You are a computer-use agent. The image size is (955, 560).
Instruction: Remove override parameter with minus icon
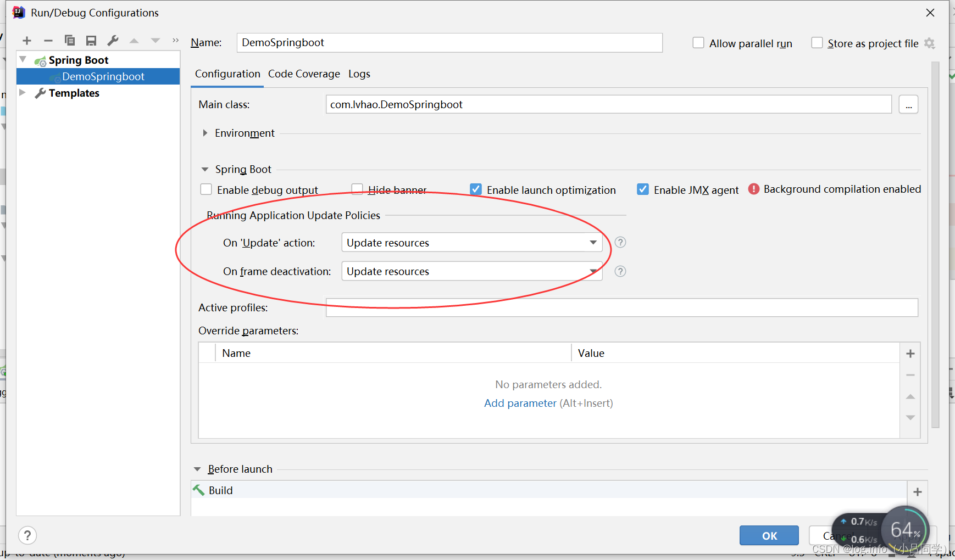pyautogui.click(x=910, y=375)
